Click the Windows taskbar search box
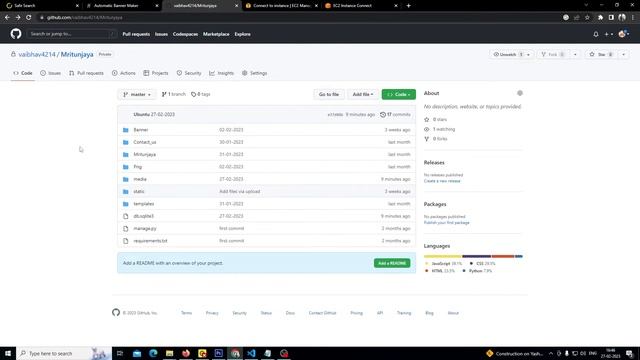 point(64,353)
